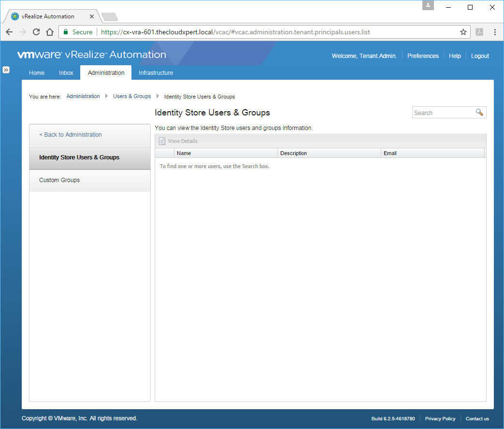Open the Inbox tab
Screen dimensions: 504x429
point(66,73)
